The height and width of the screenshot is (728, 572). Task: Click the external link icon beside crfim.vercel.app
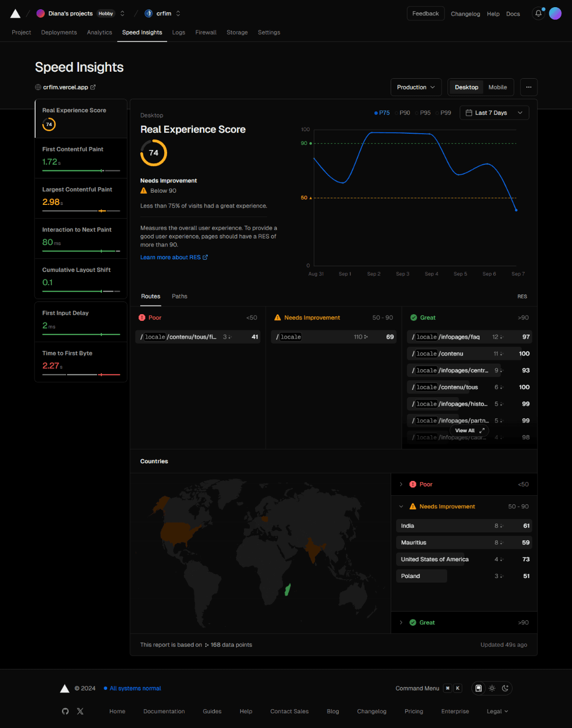[x=93, y=87]
